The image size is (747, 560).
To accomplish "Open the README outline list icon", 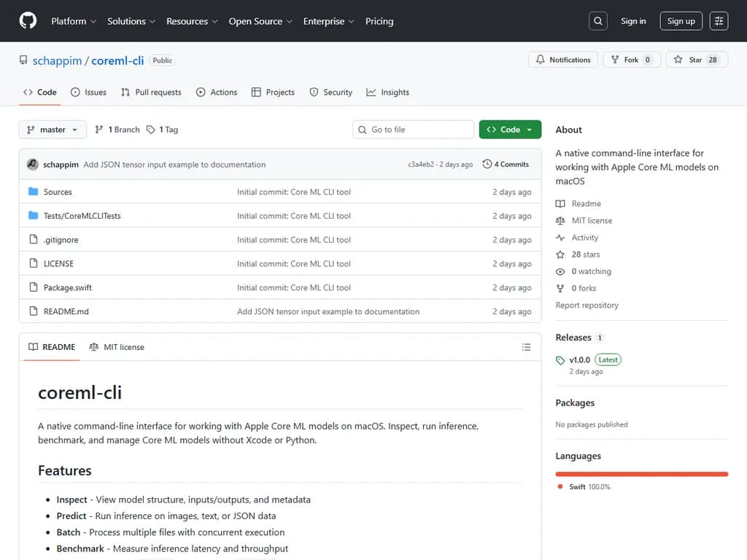I will coord(526,347).
